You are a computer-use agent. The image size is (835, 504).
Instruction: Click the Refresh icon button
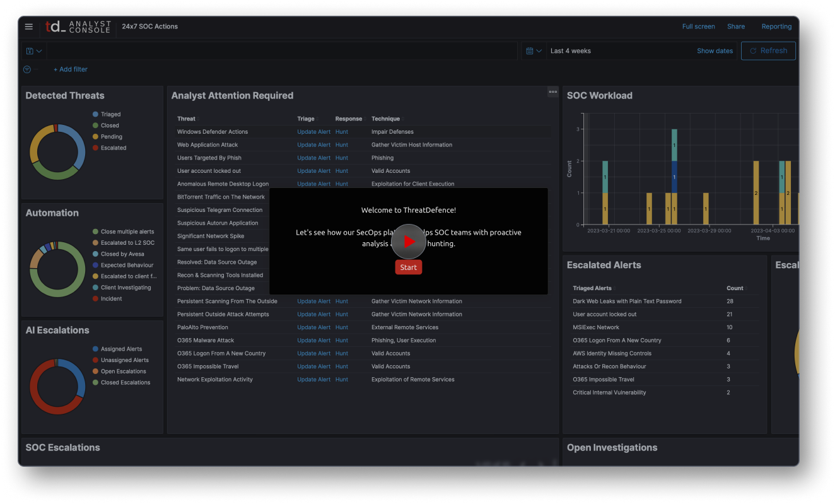[768, 50]
